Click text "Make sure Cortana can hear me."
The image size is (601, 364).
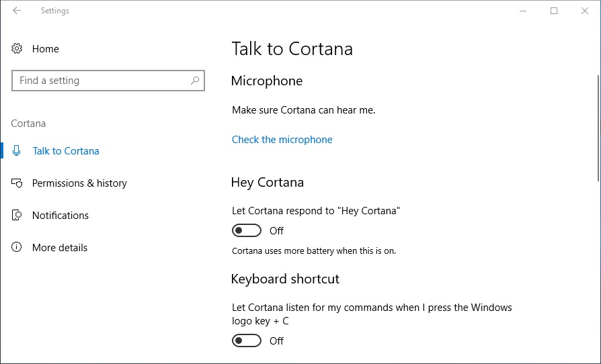tap(304, 110)
